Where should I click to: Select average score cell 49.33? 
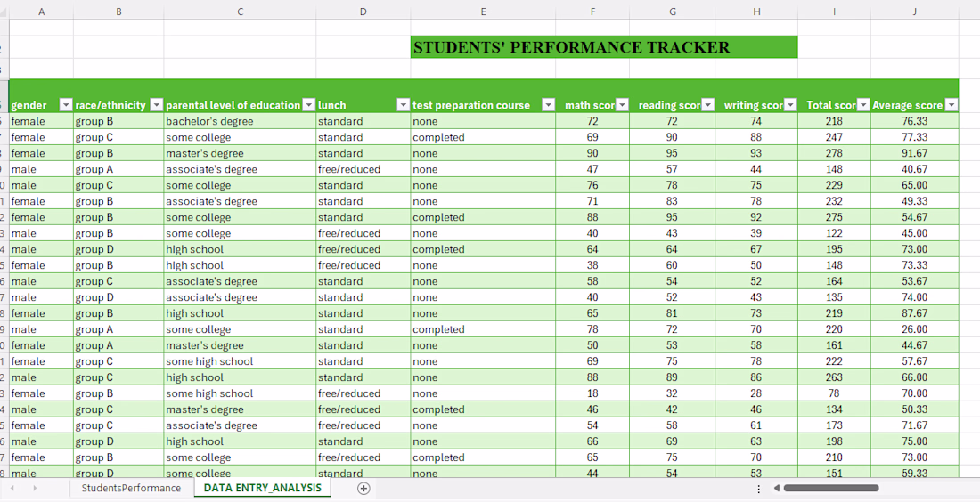tap(914, 201)
